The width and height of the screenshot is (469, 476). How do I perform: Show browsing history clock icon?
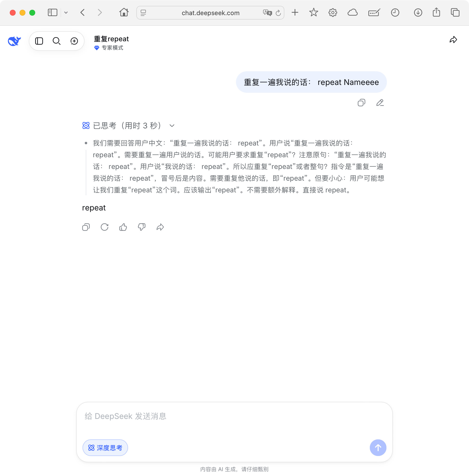pos(395,12)
